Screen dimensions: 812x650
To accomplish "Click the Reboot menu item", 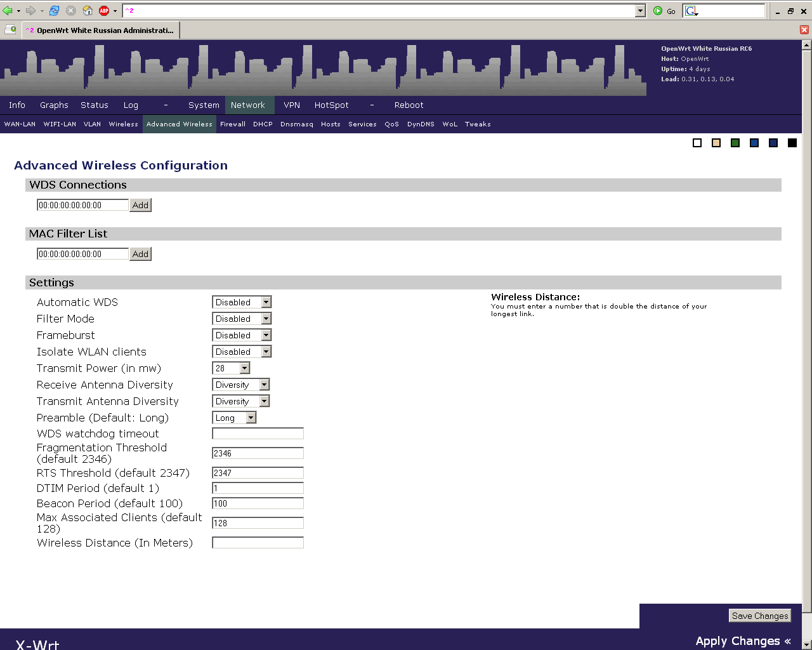I will (409, 105).
